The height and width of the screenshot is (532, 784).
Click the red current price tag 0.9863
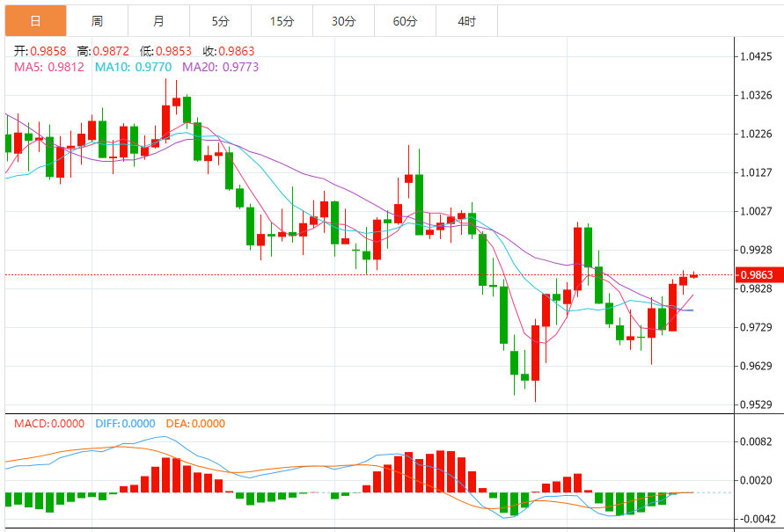click(758, 275)
